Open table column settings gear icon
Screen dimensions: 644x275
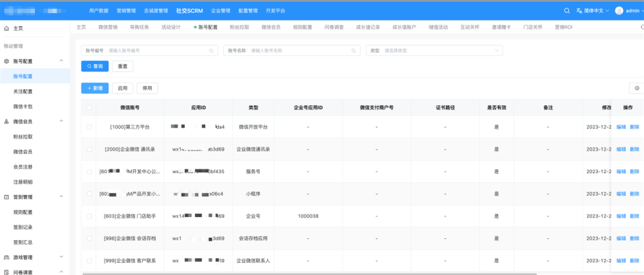click(x=637, y=88)
